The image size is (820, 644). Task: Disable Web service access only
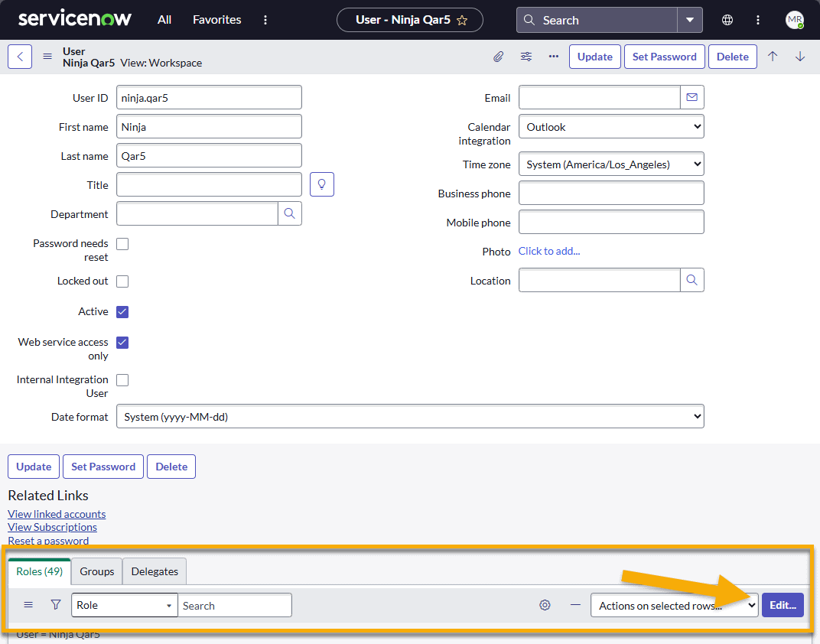[122, 342]
